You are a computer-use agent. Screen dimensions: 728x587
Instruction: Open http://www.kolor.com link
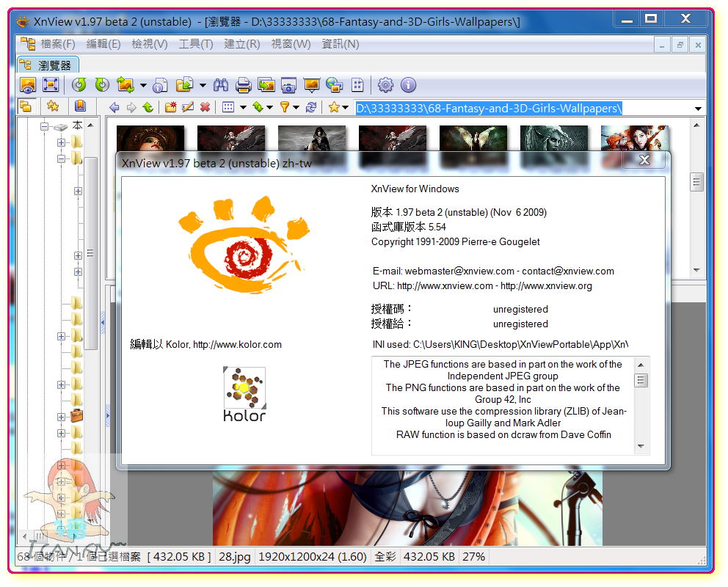pyautogui.click(x=237, y=345)
